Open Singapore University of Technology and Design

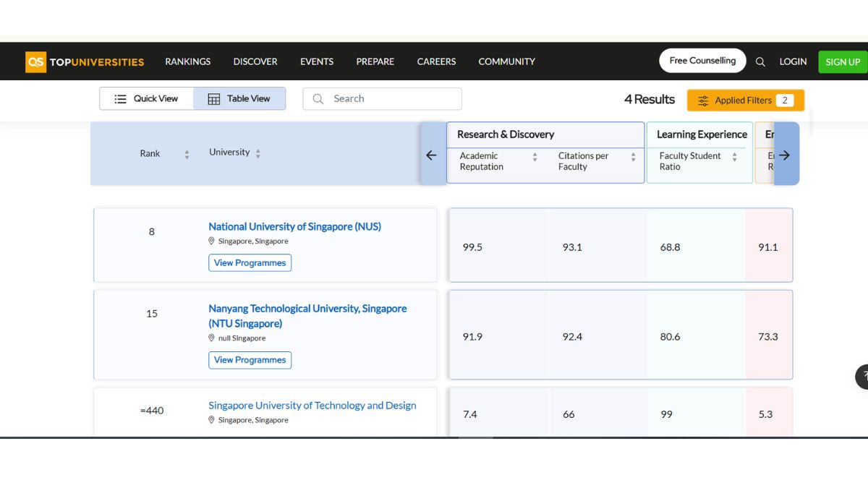click(312, 406)
